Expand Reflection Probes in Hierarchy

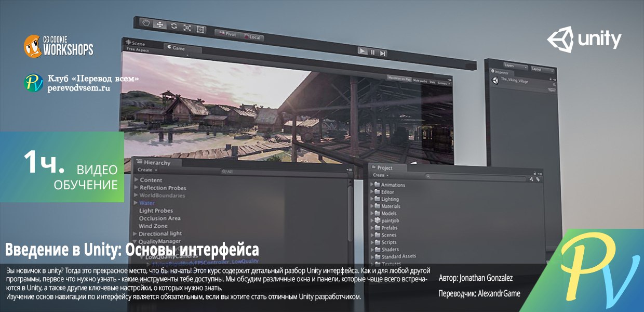[x=136, y=188]
